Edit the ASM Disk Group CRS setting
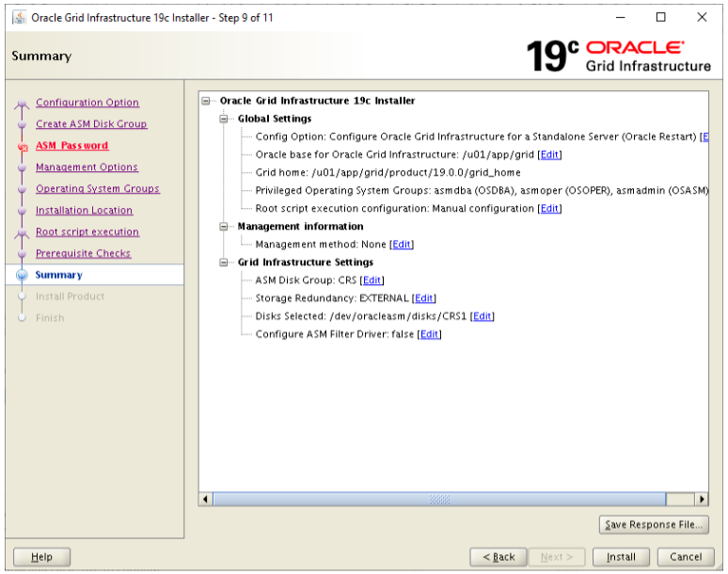The image size is (728, 574). pyautogui.click(x=372, y=280)
